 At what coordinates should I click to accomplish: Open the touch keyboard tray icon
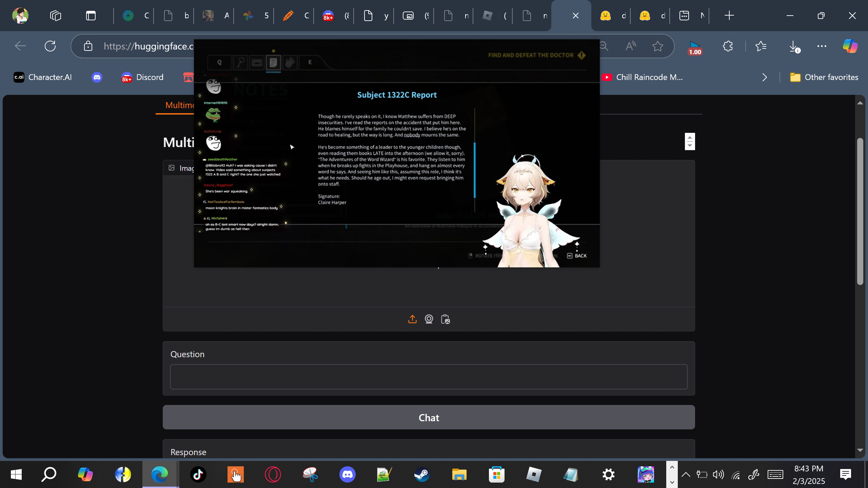pos(775,474)
